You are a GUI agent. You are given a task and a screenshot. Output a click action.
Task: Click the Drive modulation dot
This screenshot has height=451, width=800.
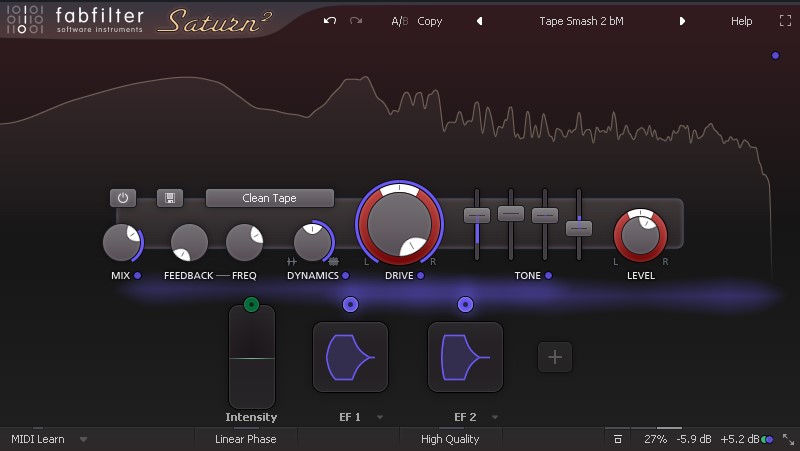[420, 275]
